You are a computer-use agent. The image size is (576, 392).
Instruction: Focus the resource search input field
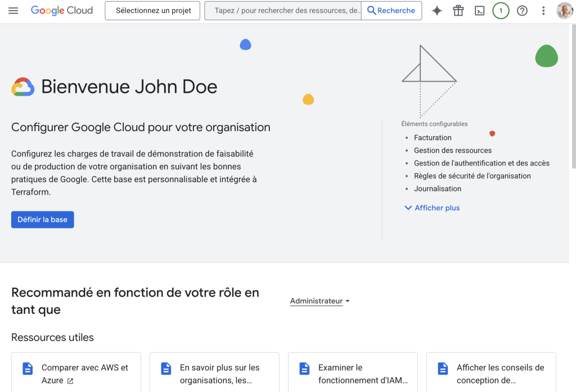[283, 11]
